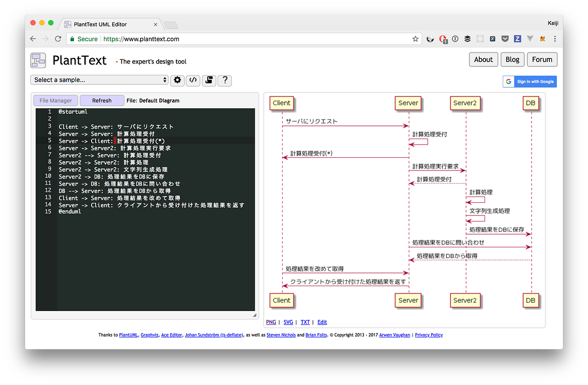The image size is (588, 385).
Task: Open Chrome's three-dot overflow menu
Action: 555,39
